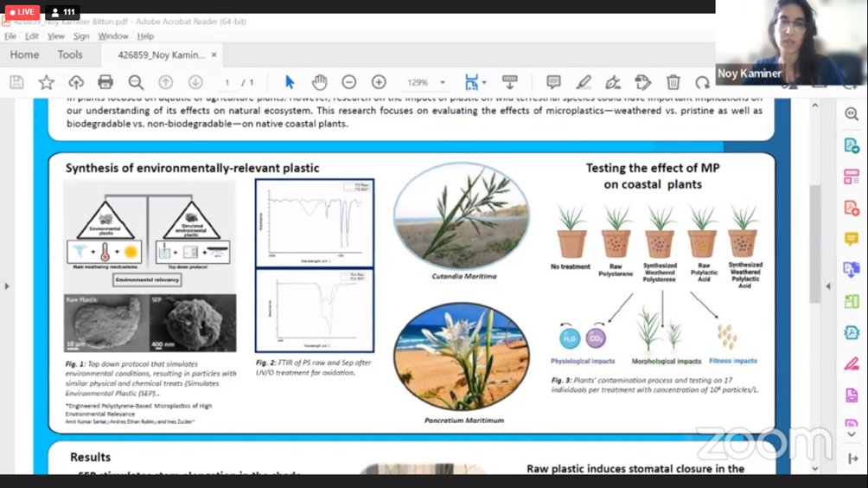The image size is (868, 488).
Task: Click 'Synthesis of environmentally-relevant plastic' heading
Action: [192, 168]
